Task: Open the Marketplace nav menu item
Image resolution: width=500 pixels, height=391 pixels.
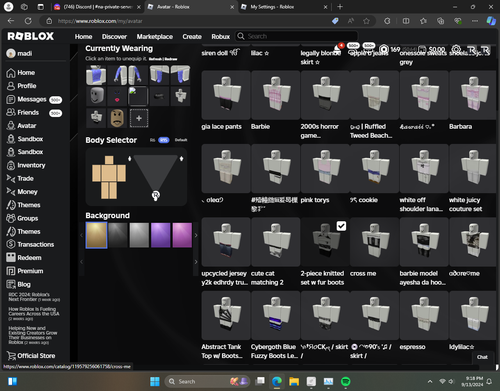Action: coord(155,36)
